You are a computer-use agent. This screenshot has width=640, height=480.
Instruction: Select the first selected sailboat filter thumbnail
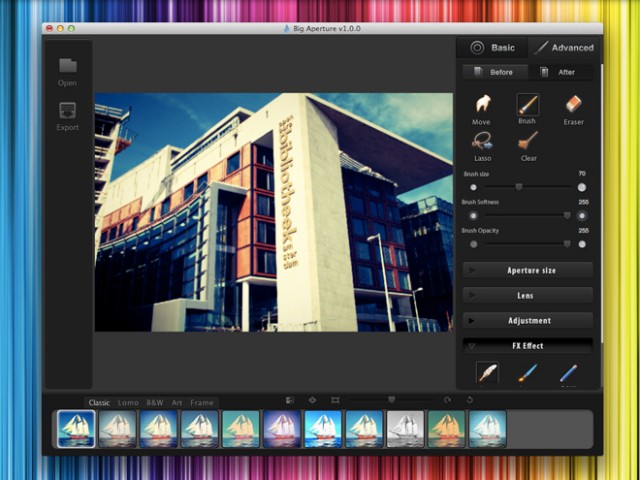(x=76, y=429)
